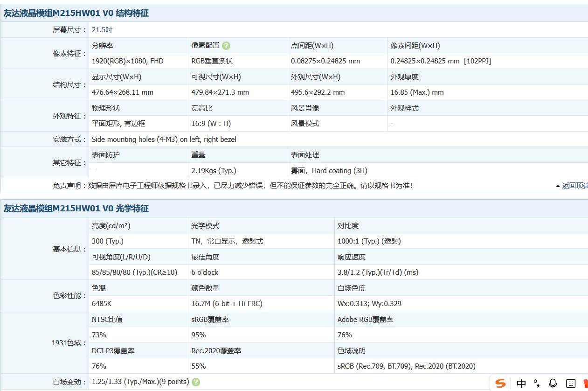The image size is (588, 391).
Task: Select the 6485K color temperature value
Action: [x=102, y=304]
